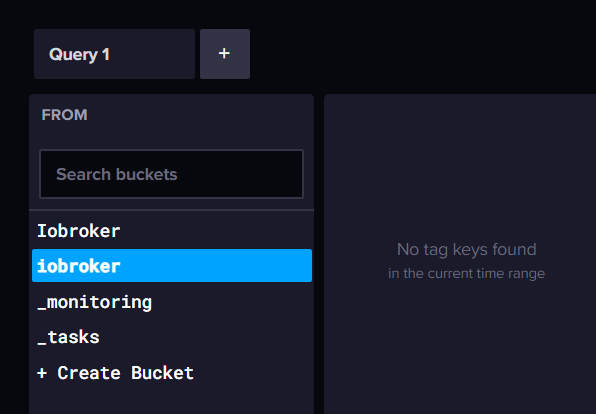Choose the _monitoring bucket
The image size is (596, 414).
click(x=172, y=302)
